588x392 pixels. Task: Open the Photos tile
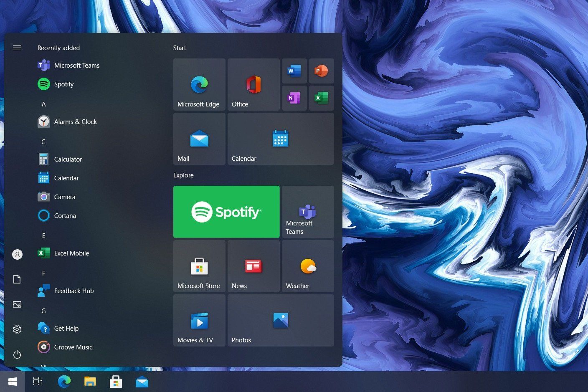[x=280, y=320]
